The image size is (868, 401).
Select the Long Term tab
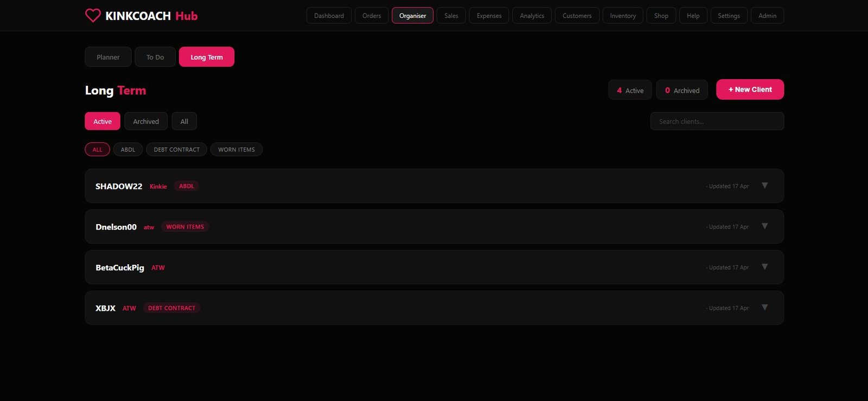click(x=207, y=57)
